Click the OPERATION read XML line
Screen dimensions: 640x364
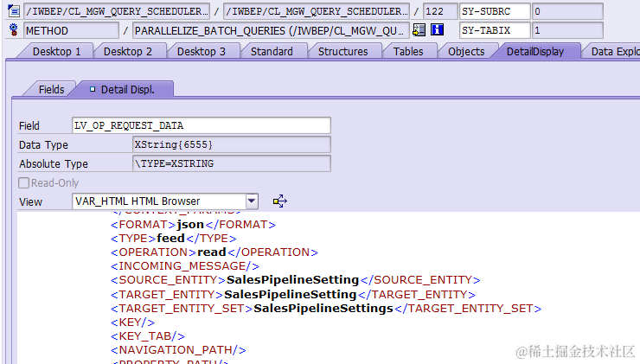coord(214,252)
